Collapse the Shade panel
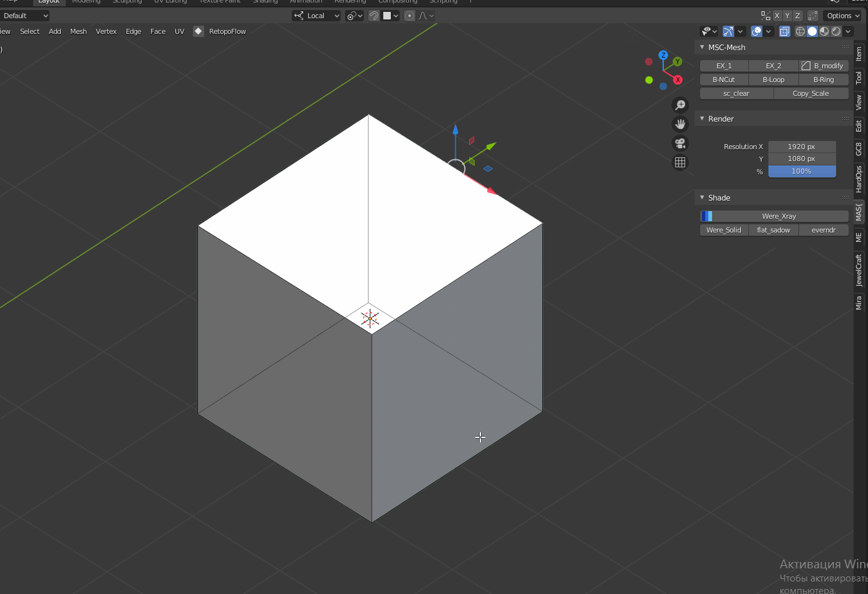 click(702, 197)
